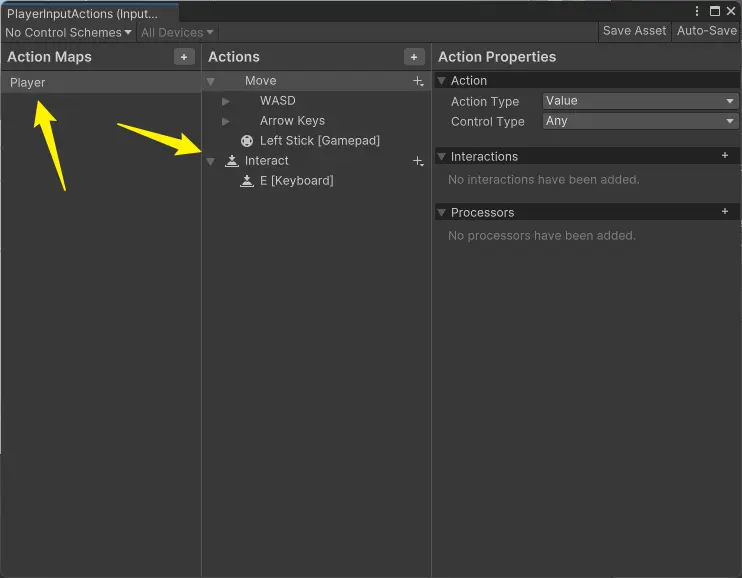
Task: Expand the WASD composite binding
Action: point(226,101)
